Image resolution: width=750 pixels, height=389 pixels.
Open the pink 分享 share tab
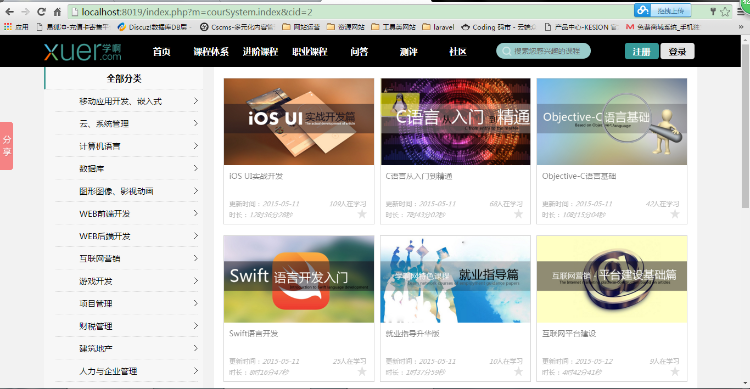(7, 146)
